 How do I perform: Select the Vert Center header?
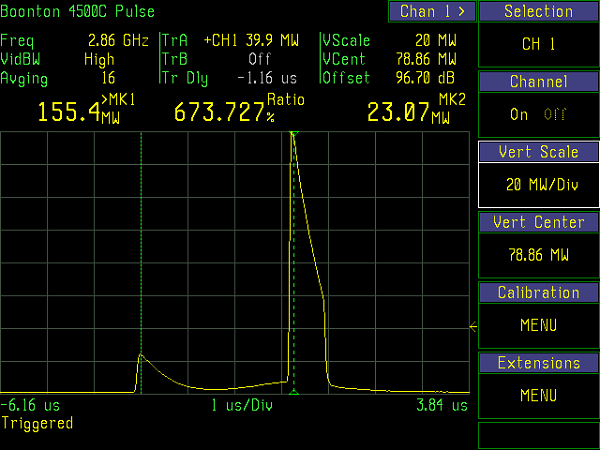[538, 222]
